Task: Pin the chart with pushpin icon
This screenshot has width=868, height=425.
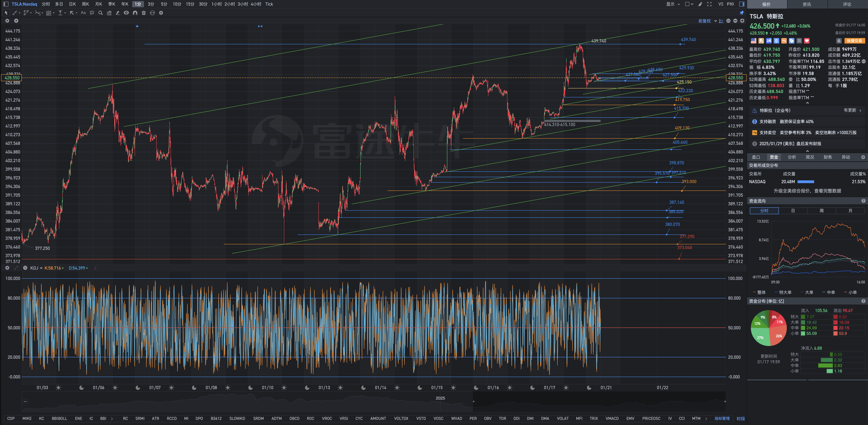Action: [x=742, y=13]
